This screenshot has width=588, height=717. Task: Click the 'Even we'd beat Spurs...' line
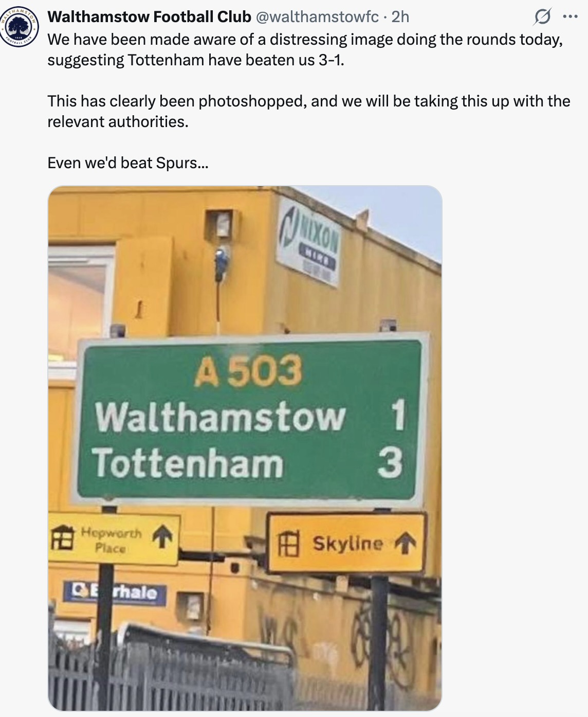[128, 163]
